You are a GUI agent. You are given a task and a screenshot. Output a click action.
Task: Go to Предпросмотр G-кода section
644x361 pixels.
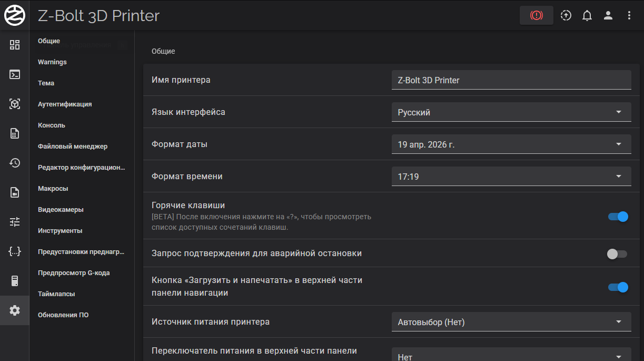pos(74,273)
